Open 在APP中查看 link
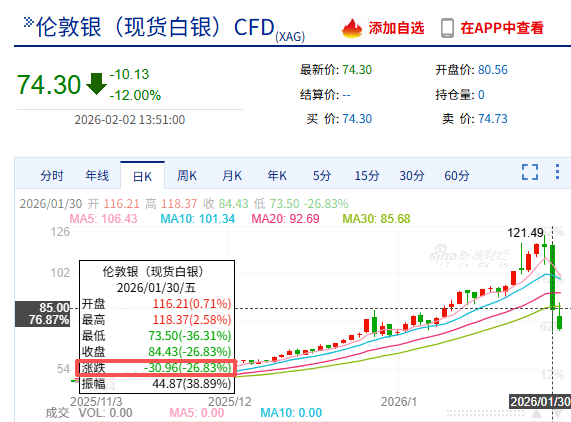 click(x=502, y=28)
